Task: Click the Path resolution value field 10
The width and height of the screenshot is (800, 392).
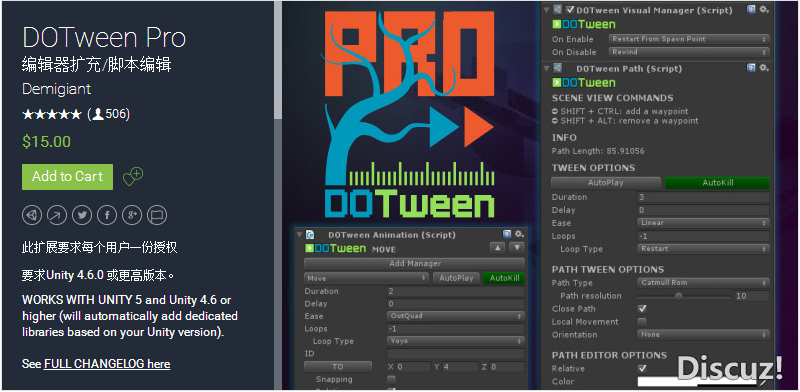Action: [752, 296]
